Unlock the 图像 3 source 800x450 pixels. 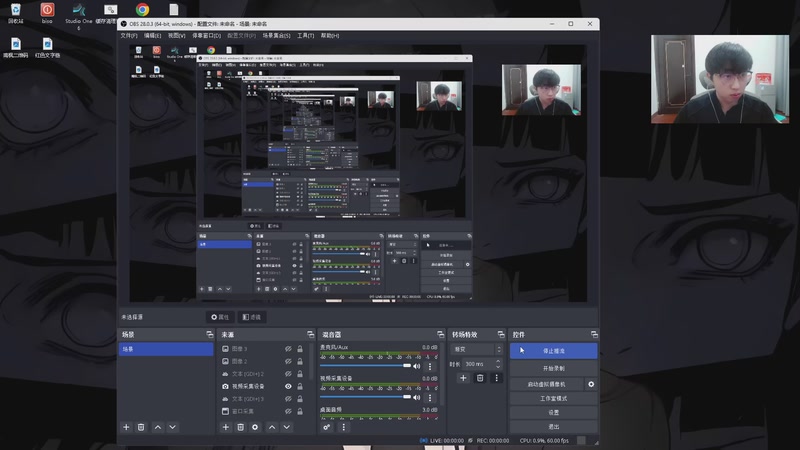tap(300, 349)
